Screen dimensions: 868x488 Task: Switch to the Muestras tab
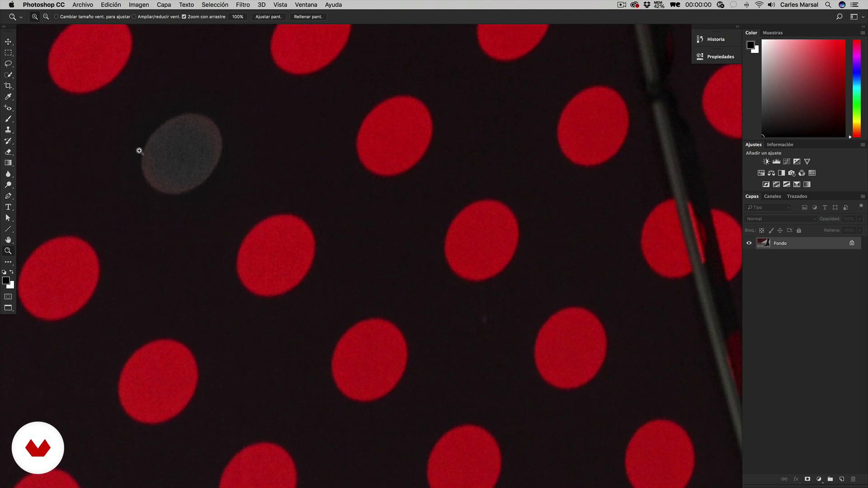point(773,33)
